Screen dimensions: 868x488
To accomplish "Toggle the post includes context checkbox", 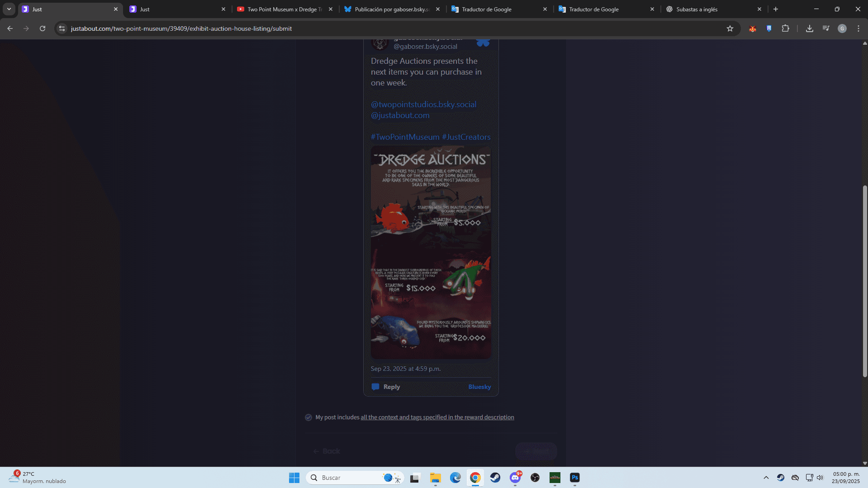I will point(308,417).
